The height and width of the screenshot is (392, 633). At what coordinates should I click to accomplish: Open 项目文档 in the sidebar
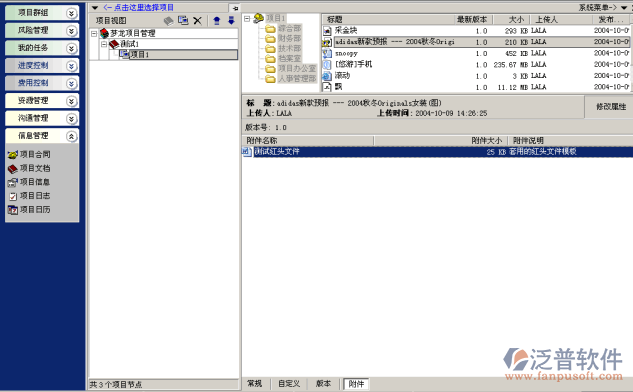point(29,168)
